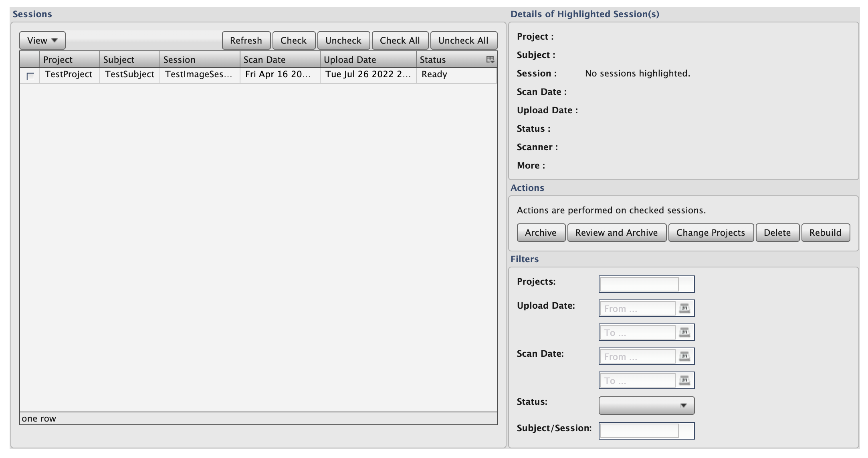Sort table by Scan Date column header
Viewport: 868px width, 458px height.
[x=280, y=60]
